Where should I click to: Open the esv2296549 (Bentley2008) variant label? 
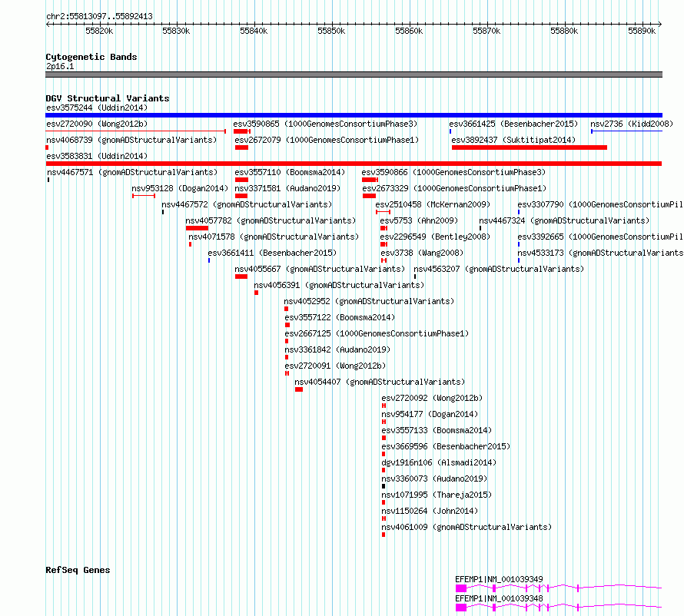pos(435,237)
